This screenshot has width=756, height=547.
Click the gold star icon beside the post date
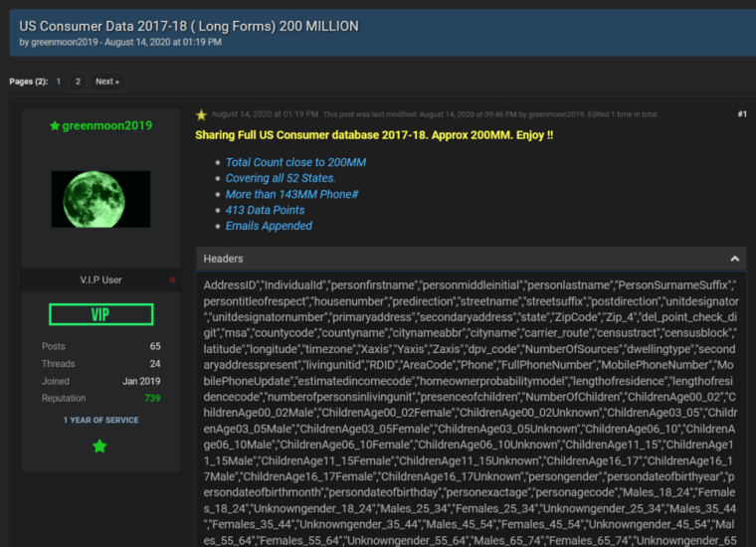tap(202, 114)
